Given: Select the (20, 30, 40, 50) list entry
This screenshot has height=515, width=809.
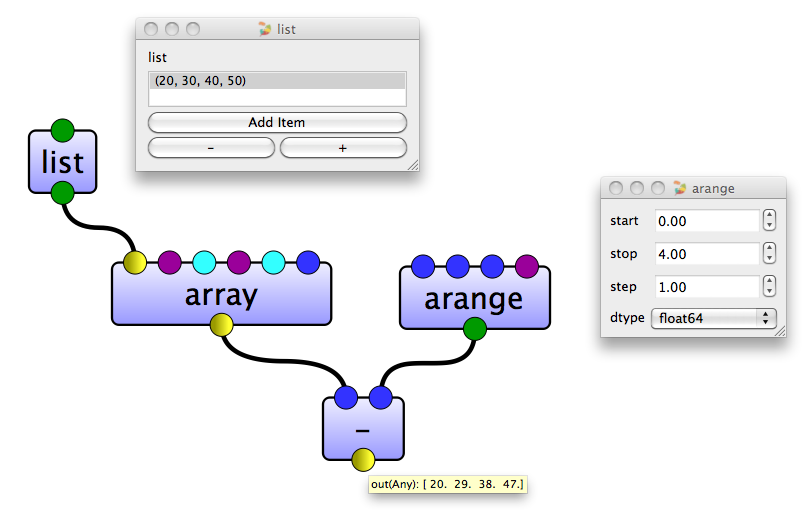Looking at the screenshot, I should [x=277, y=81].
